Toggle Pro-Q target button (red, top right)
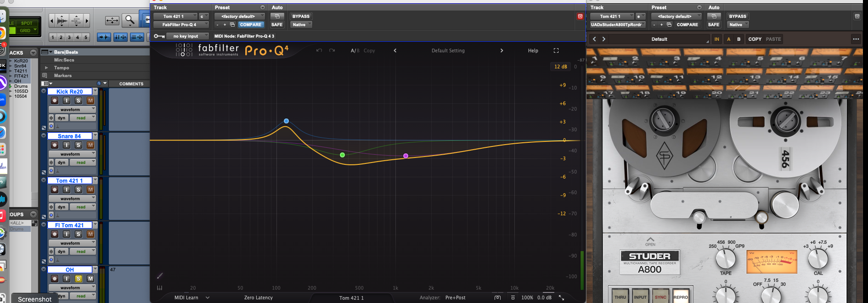Screen dimensions: 868x303 click(x=580, y=16)
